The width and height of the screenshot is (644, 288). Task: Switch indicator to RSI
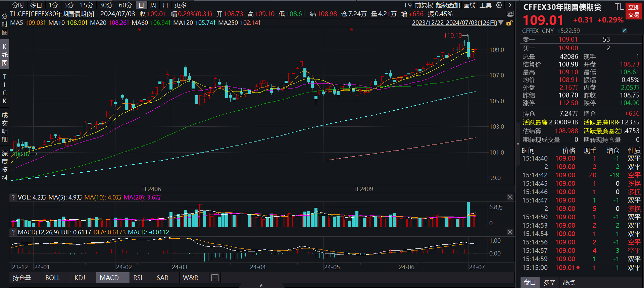point(138,278)
